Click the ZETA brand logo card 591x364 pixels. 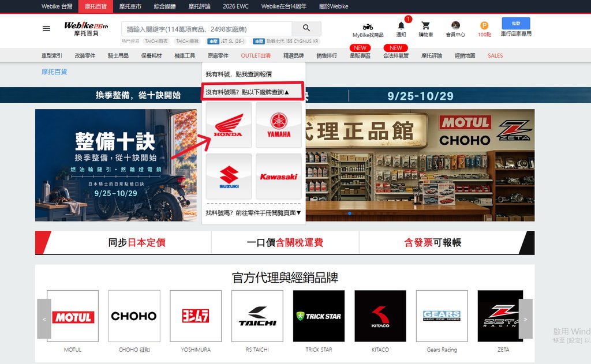coord(500,316)
